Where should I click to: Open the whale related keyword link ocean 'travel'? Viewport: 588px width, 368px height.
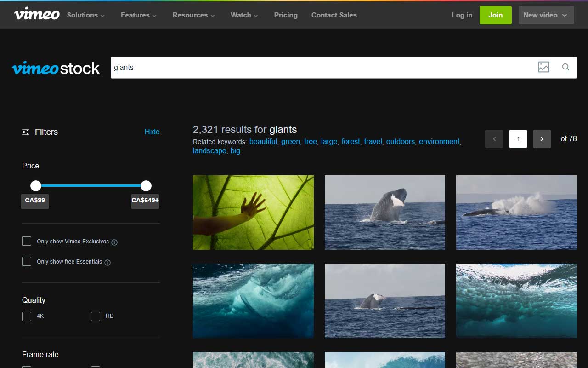click(373, 141)
